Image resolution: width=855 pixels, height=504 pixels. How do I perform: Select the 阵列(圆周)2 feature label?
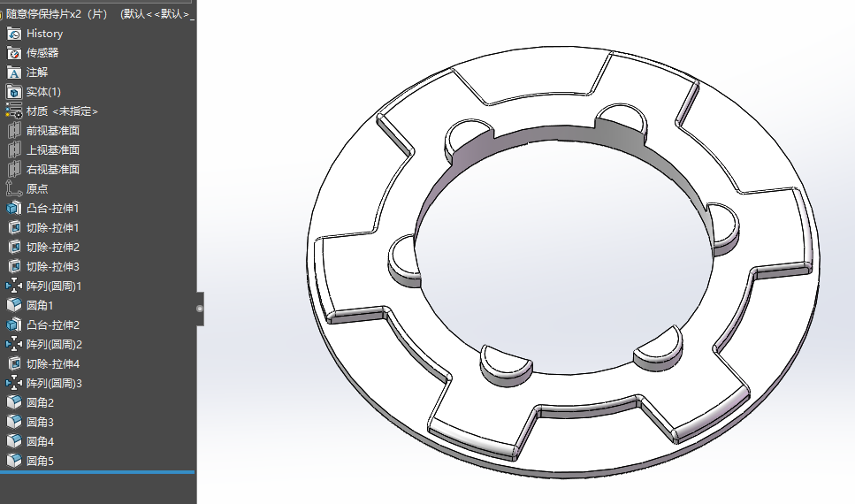click(x=54, y=344)
